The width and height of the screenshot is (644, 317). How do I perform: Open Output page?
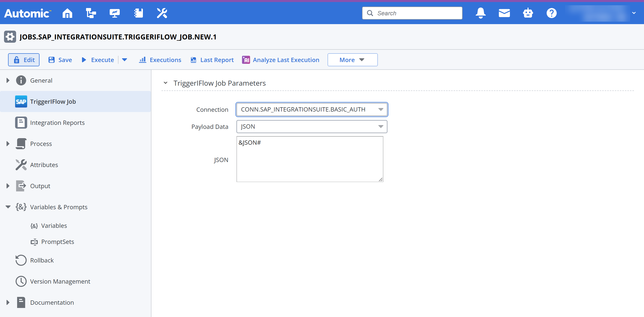pyautogui.click(x=40, y=186)
